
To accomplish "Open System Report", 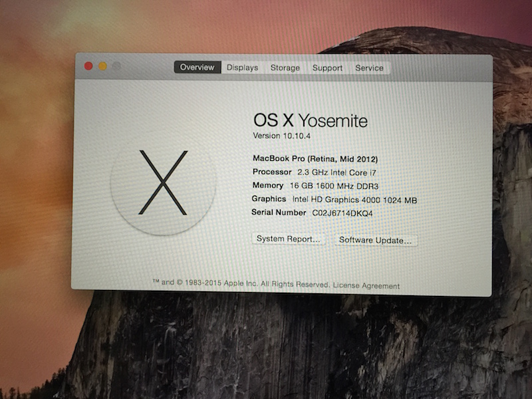I will [x=289, y=239].
